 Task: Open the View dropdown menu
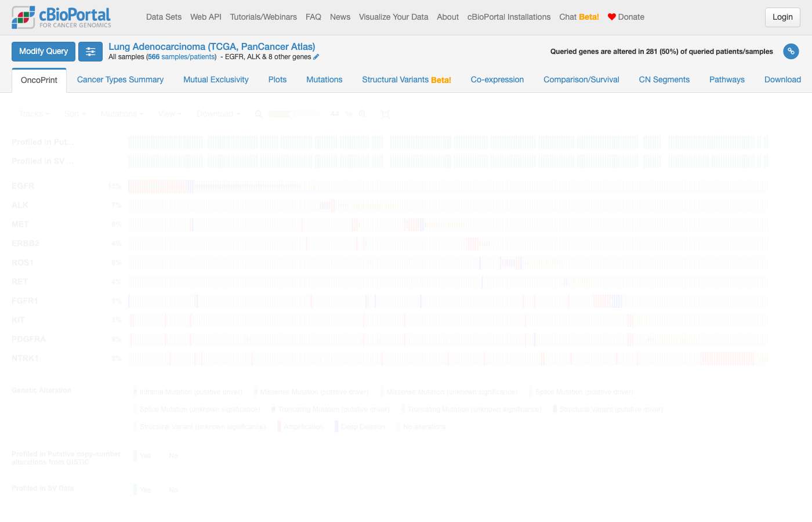click(169, 114)
